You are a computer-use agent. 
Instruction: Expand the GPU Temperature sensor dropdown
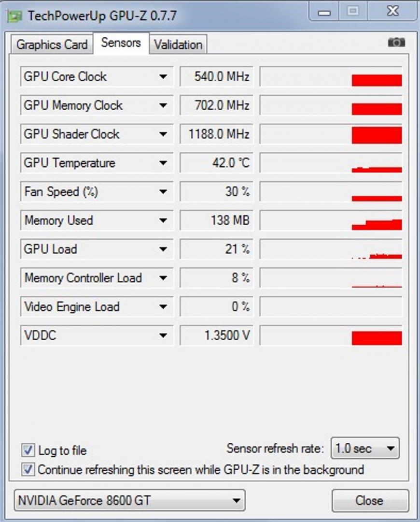coord(163,163)
